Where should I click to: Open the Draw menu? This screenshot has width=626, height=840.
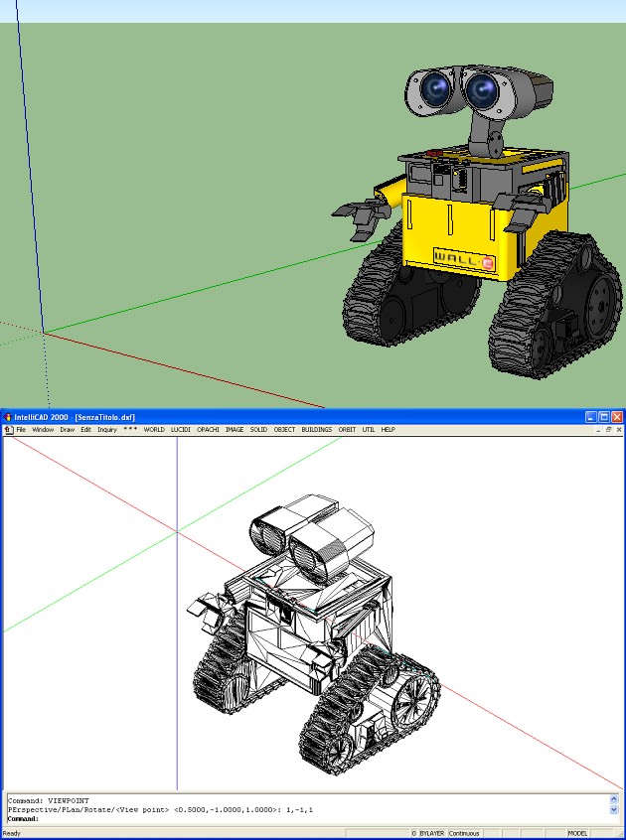pos(67,430)
